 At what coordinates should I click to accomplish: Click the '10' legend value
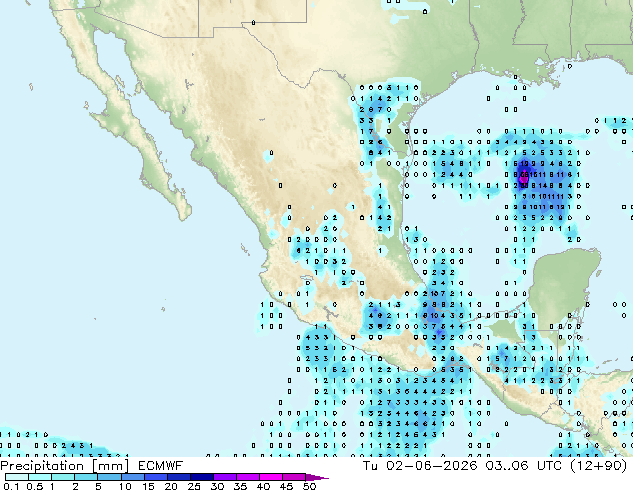pos(125,486)
